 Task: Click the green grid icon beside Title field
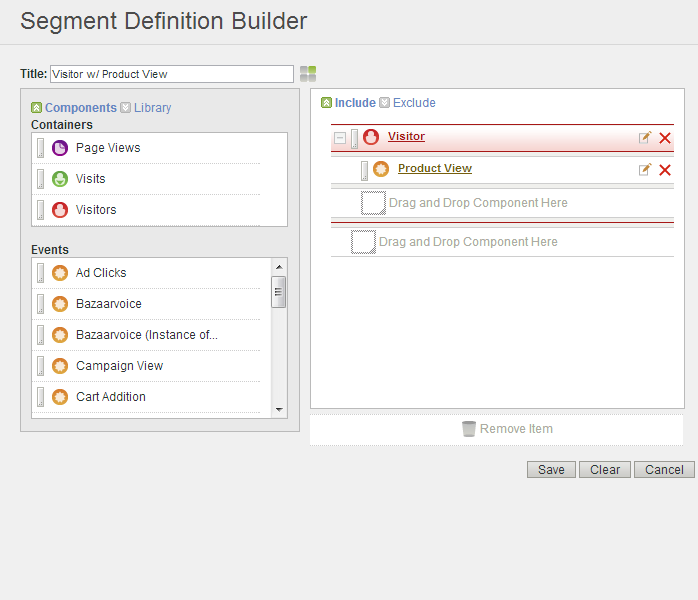pos(308,74)
